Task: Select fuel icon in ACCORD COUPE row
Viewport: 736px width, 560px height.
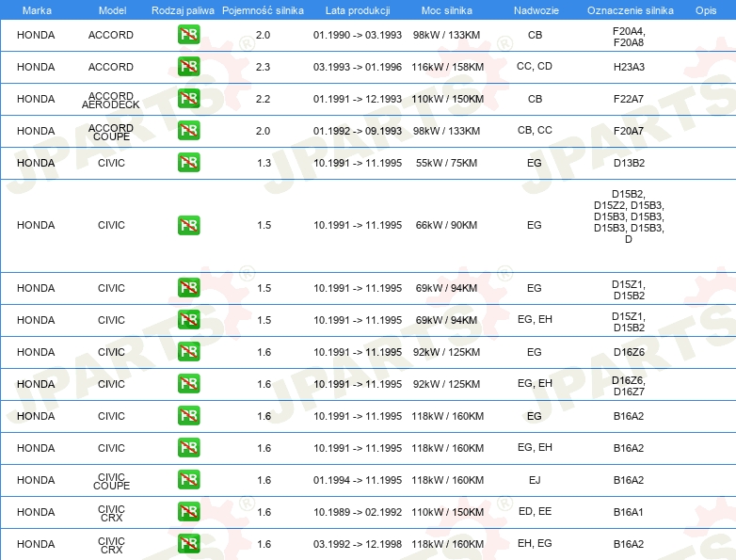Action: click(x=188, y=131)
